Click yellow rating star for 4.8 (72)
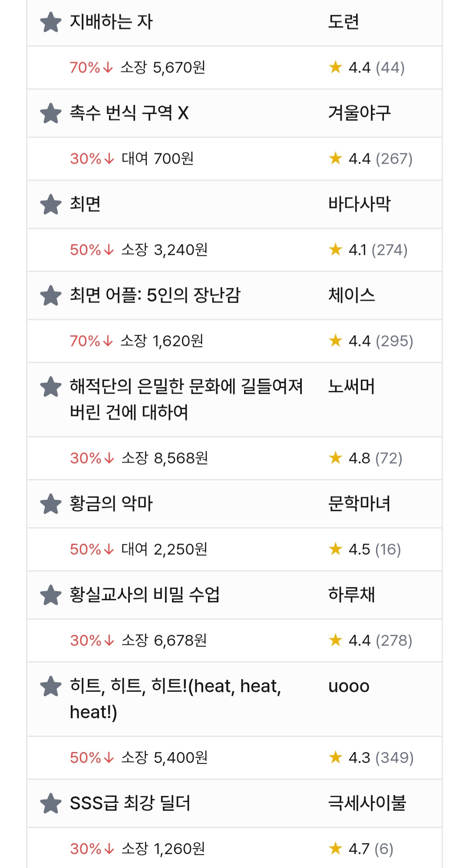Image resolution: width=469 pixels, height=868 pixels. 336,457
